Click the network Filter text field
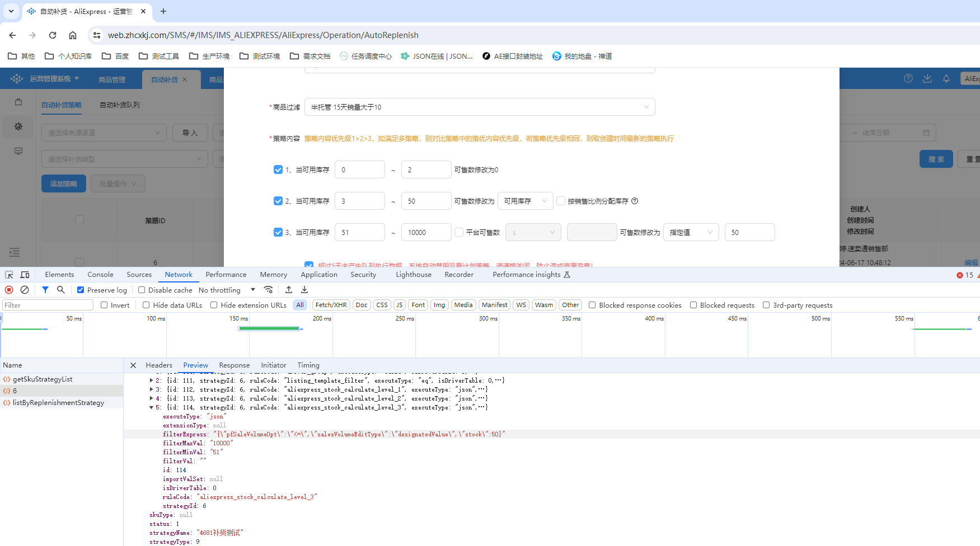 coord(48,305)
